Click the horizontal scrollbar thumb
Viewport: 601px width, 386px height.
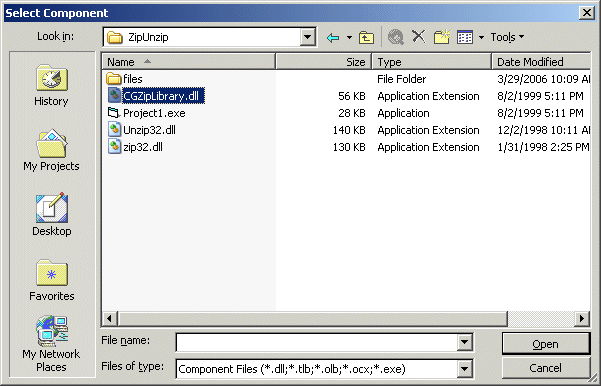(x=313, y=318)
